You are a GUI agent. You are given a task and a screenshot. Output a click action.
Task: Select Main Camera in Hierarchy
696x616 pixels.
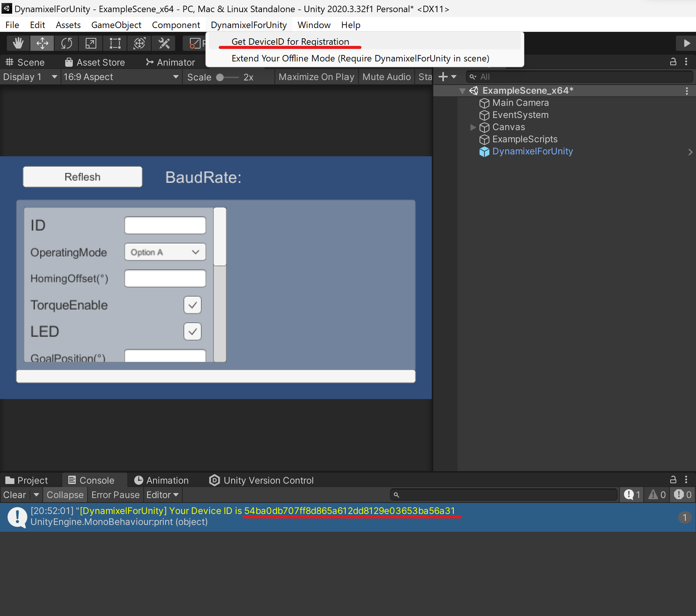click(520, 103)
